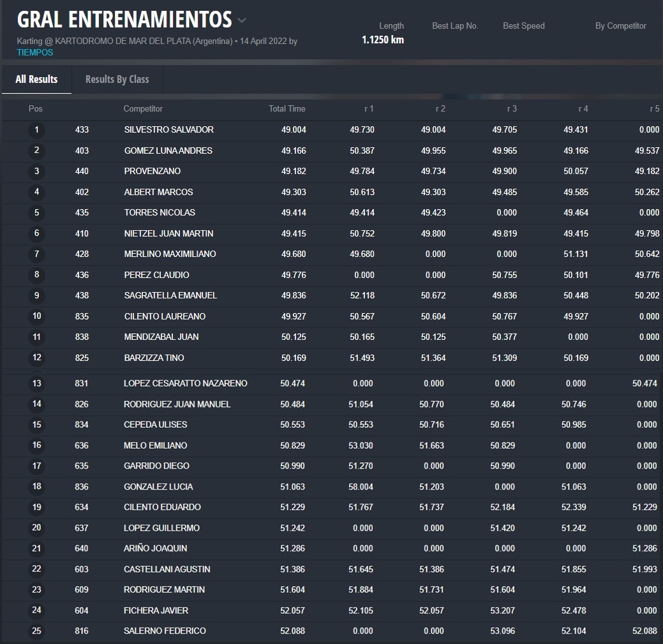Sort by the Competitor column header

(x=143, y=109)
